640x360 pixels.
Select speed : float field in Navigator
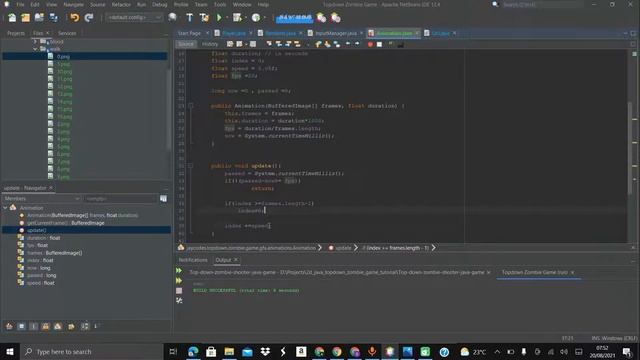pyautogui.click(x=40, y=283)
